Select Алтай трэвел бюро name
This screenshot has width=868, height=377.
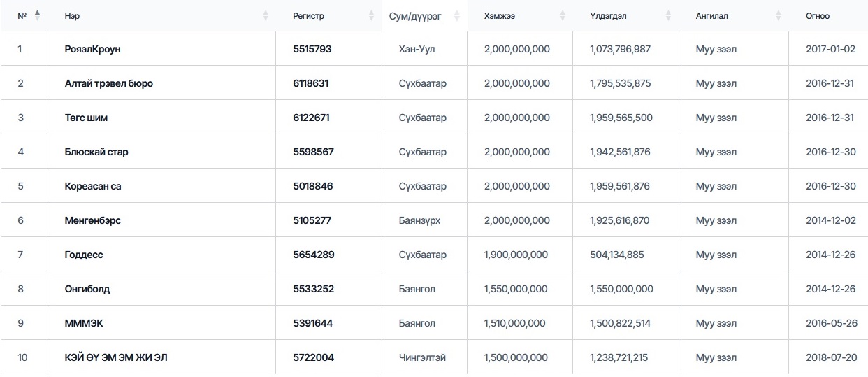(109, 83)
